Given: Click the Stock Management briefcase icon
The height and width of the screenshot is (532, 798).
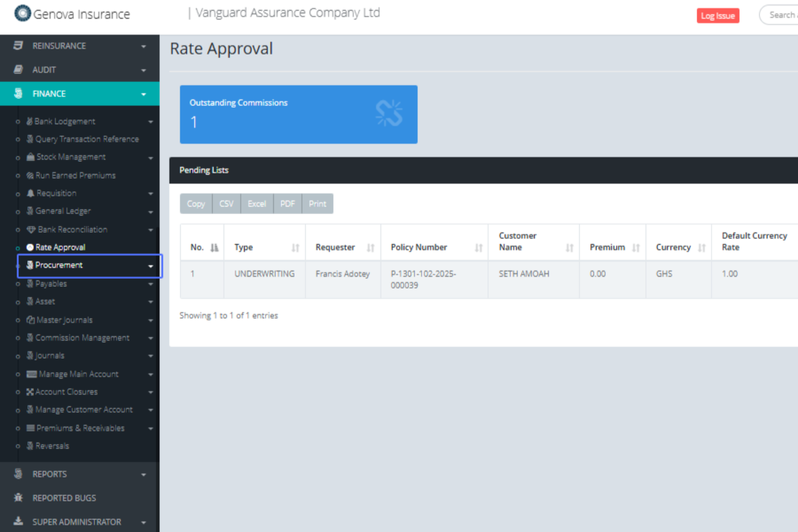Looking at the screenshot, I should pos(31,158).
